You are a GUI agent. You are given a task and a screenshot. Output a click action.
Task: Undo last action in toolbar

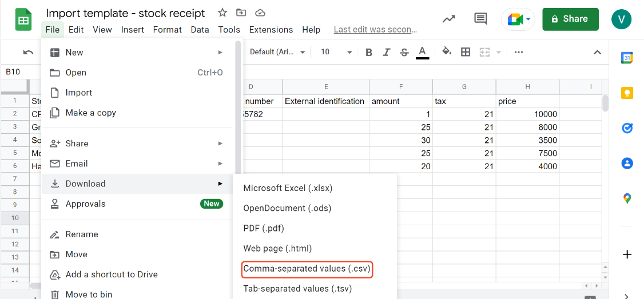[29, 52]
